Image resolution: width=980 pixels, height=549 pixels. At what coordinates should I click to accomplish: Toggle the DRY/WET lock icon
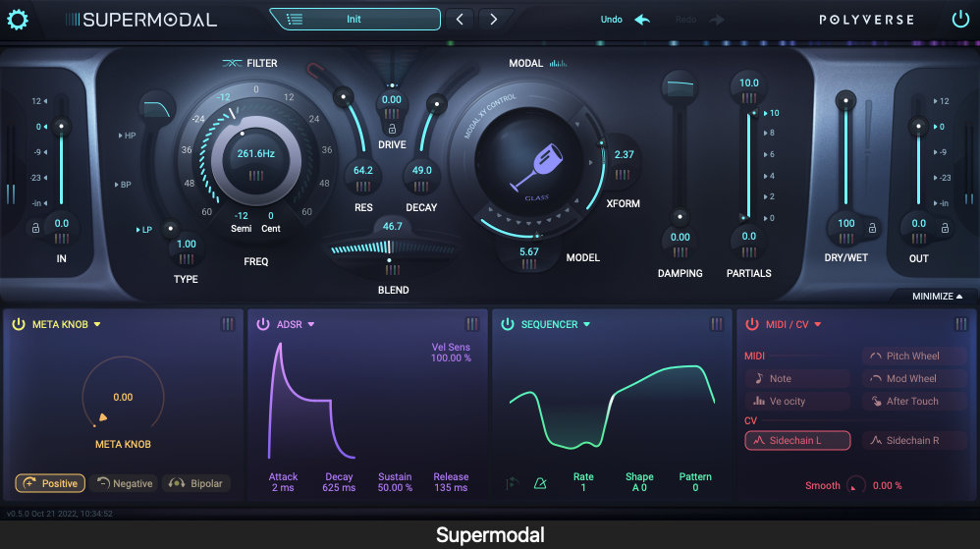(x=873, y=228)
